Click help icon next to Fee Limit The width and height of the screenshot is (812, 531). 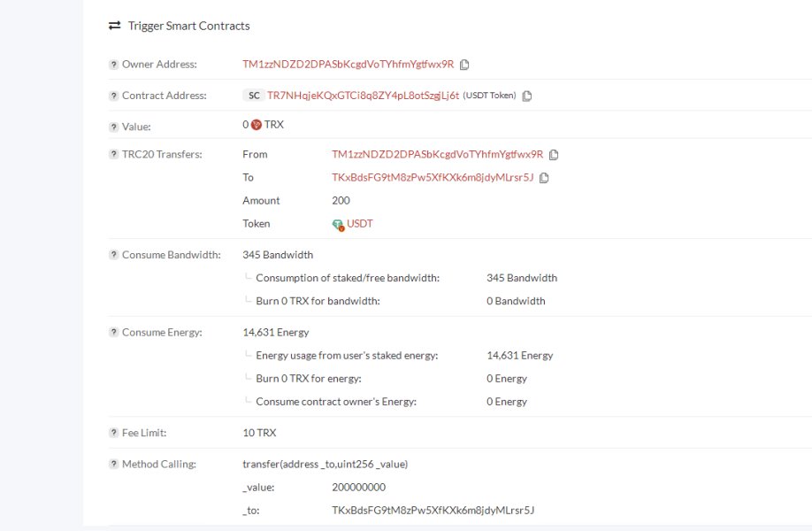click(x=113, y=434)
